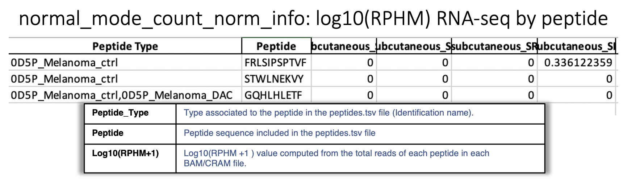Click the BAM/CRAM file description text
This screenshot has width=644, height=192.
coord(336,158)
